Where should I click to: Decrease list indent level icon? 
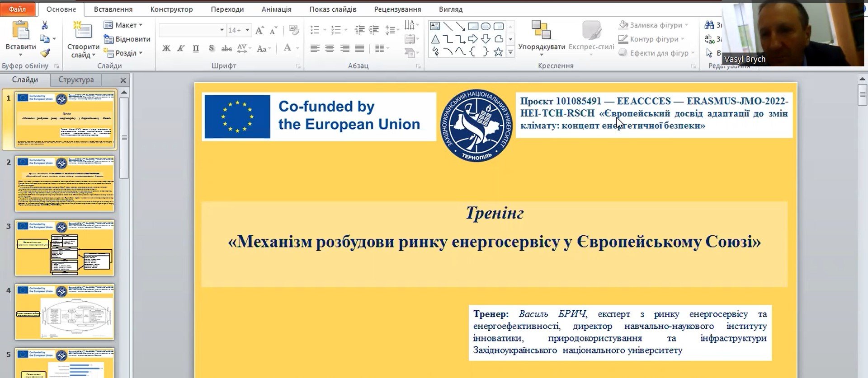point(359,30)
